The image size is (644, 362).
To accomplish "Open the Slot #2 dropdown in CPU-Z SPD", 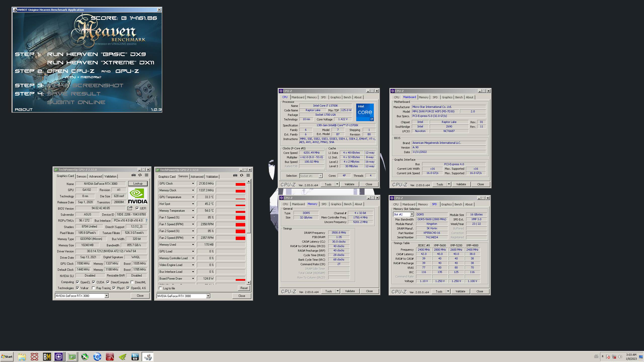I will [x=412, y=214].
